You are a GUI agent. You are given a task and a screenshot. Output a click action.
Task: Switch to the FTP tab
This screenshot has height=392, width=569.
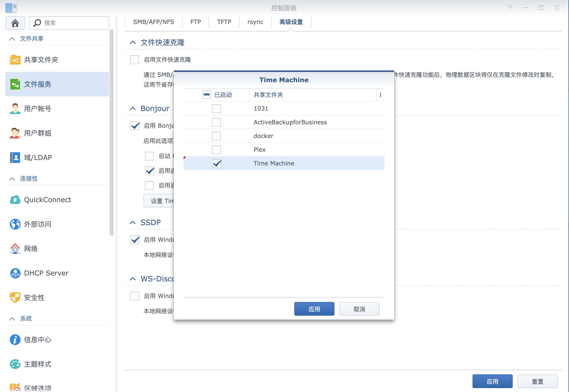[195, 22]
